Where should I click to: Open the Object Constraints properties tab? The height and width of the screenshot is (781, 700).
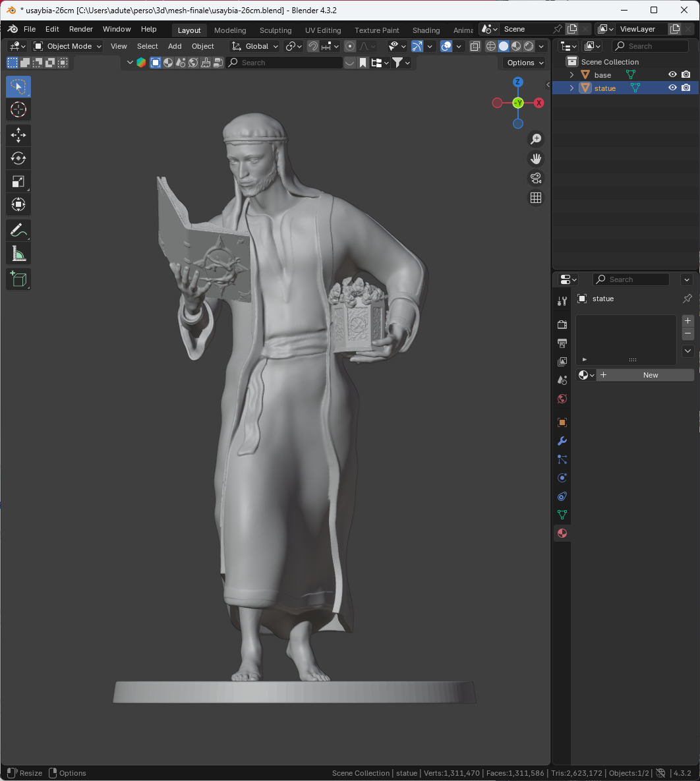click(562, 496)
